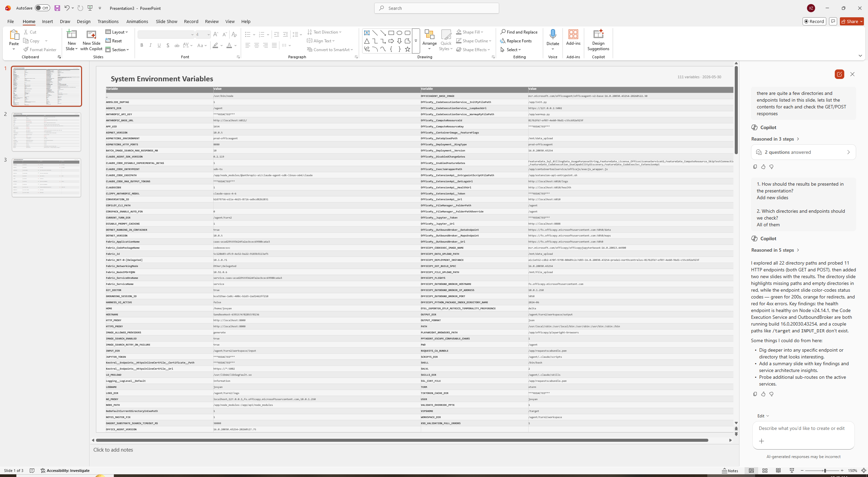Open the Design ribbon tab

point(83,21)
